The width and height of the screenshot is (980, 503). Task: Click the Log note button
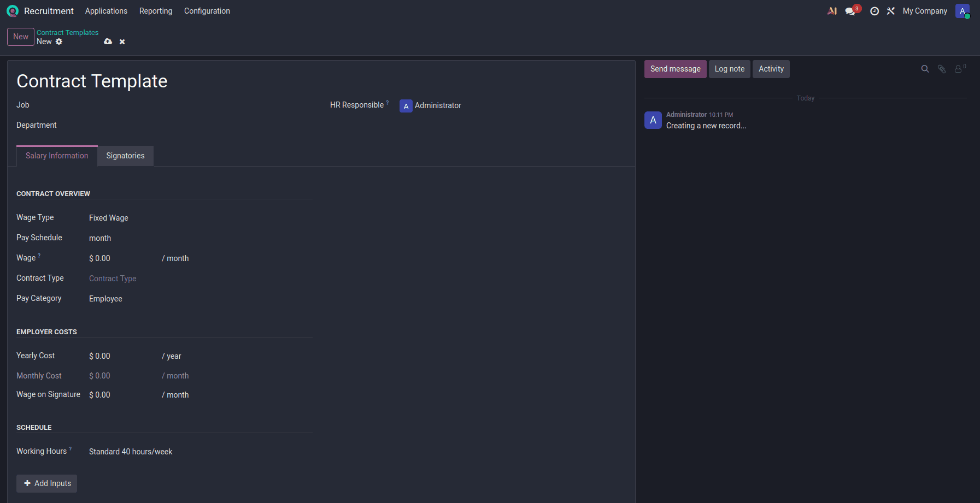pyautogui.click(x=730, y=69)
